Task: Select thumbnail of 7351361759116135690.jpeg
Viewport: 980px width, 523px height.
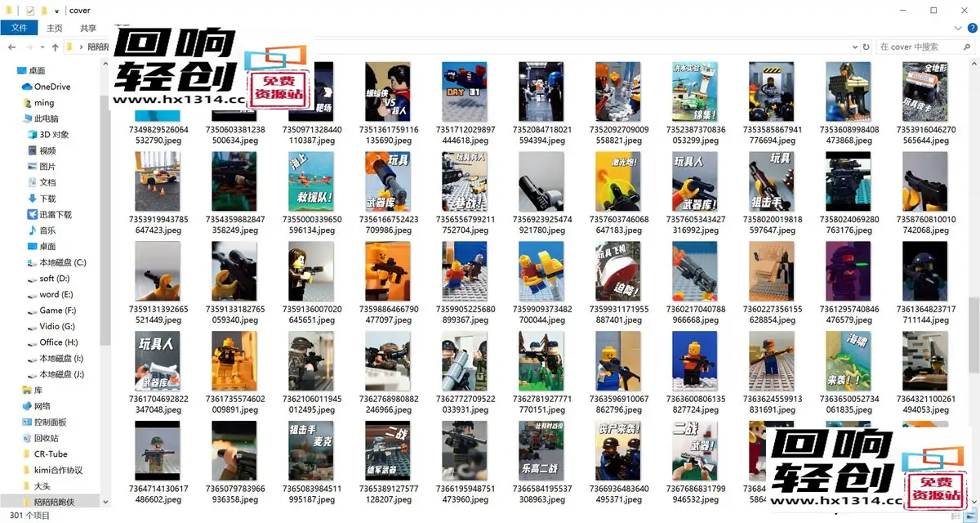Action: tap(388, 92)
